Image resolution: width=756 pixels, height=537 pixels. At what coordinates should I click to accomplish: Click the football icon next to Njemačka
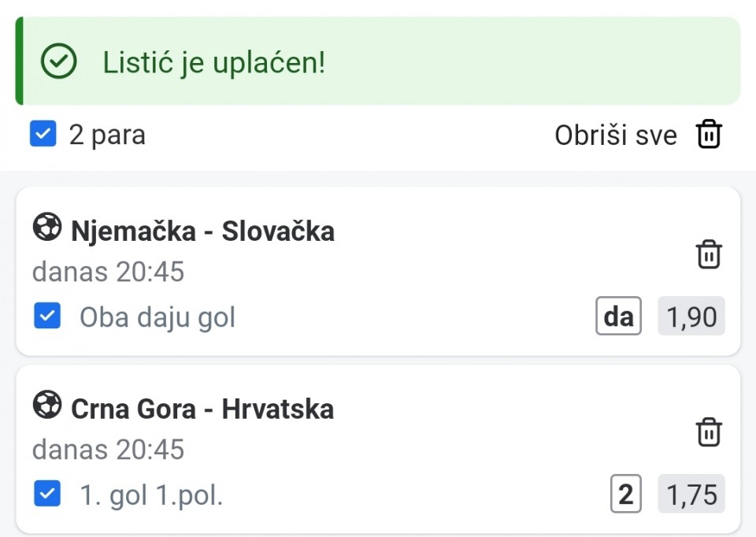pyautogui.click(x=47, y=228)
